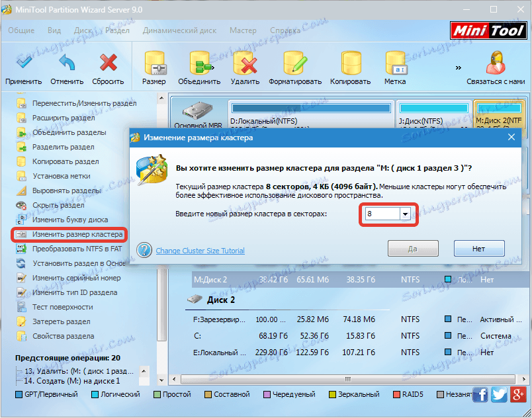This screenshot has width=532, height=418.
Task: Open the Мастер menu
Action: click(243, 30)
